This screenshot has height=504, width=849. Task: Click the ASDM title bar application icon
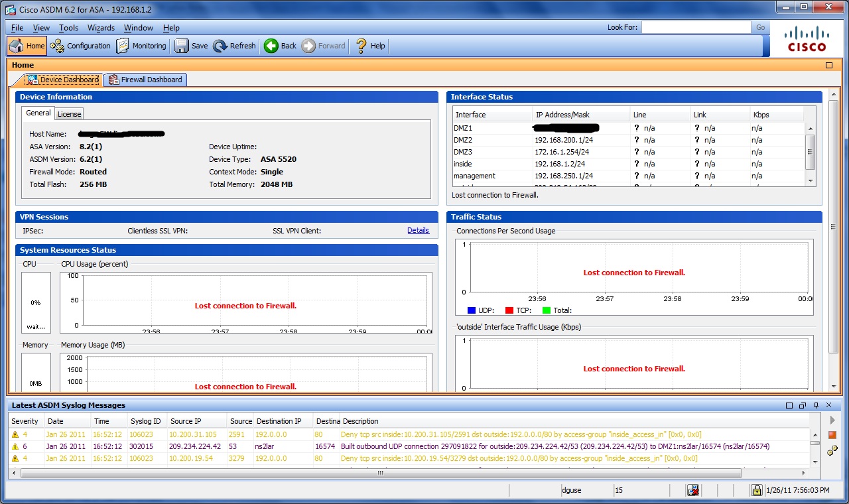10,9
